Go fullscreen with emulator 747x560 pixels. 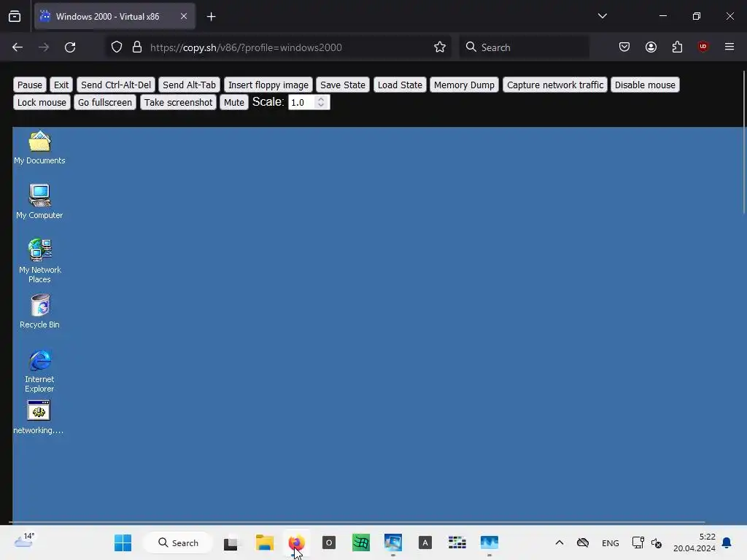[105, 102]
